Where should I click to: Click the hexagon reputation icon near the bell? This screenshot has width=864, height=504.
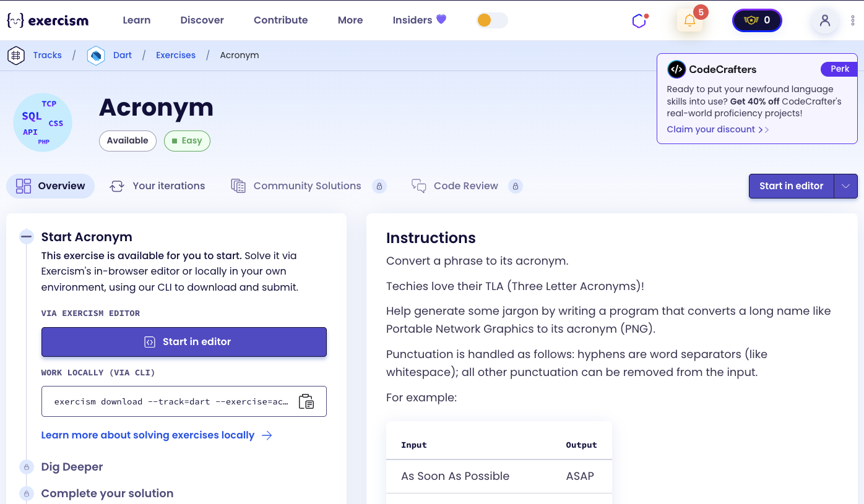click(639, 20)
